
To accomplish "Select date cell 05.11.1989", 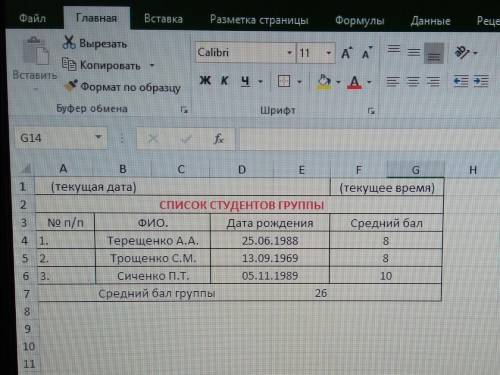I will click(x=270, y=276).
